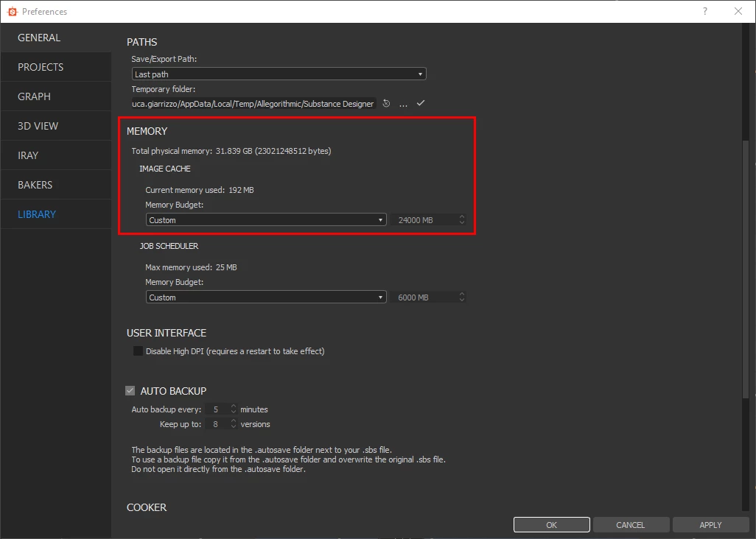This screenshot has height=539, width=756.
Task: Click the Max memory used 25 MB text
Action: (191, 267)
